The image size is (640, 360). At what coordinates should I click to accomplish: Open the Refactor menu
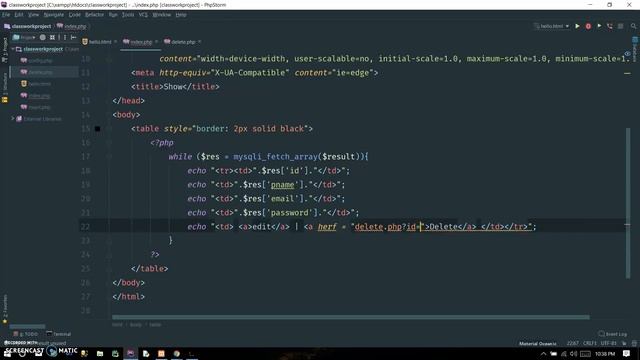pos(94,15)
